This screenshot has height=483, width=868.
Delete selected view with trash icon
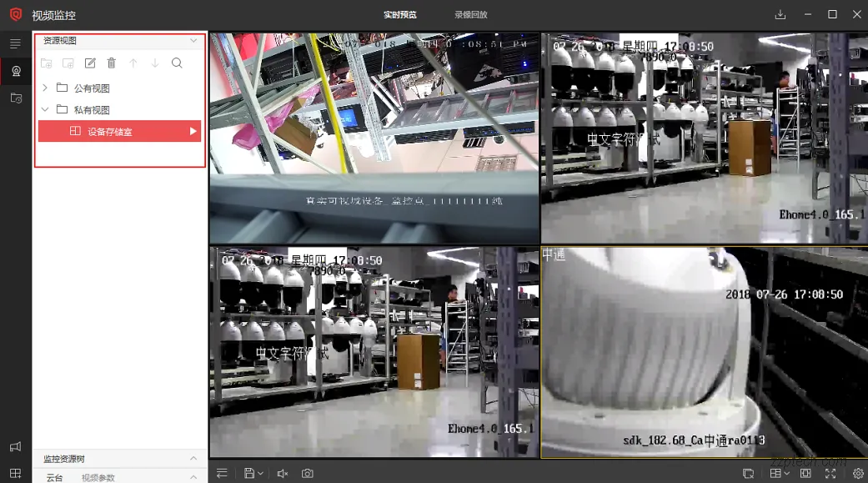112,63
